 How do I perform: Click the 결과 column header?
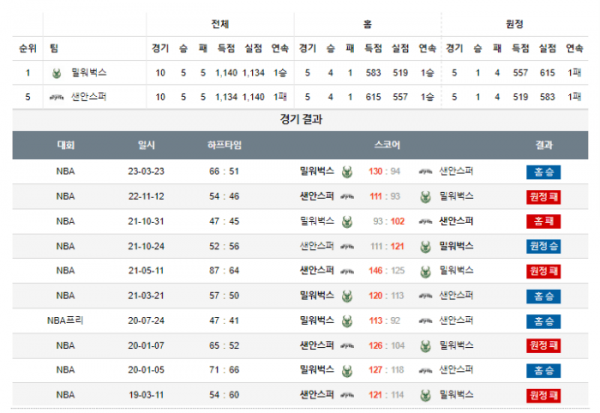544,145
